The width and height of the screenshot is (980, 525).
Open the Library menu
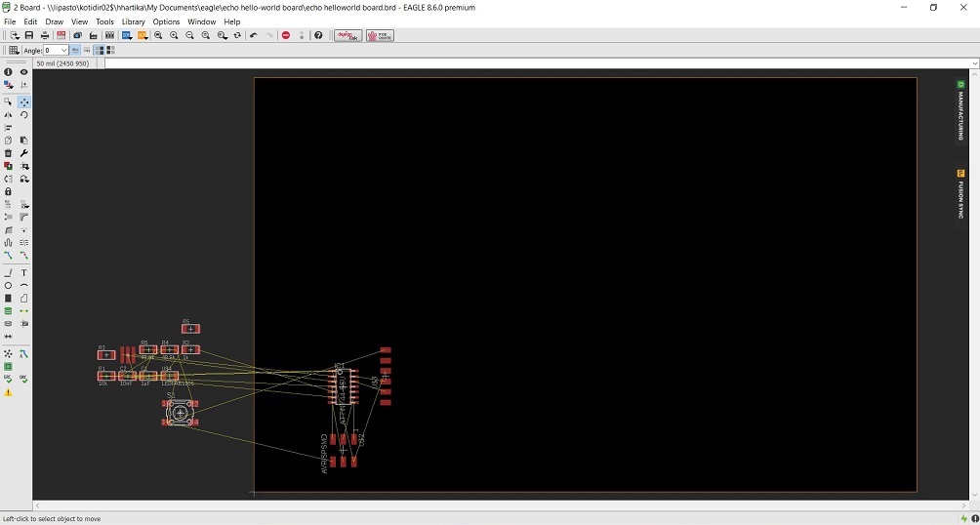[x=133, y=21]
